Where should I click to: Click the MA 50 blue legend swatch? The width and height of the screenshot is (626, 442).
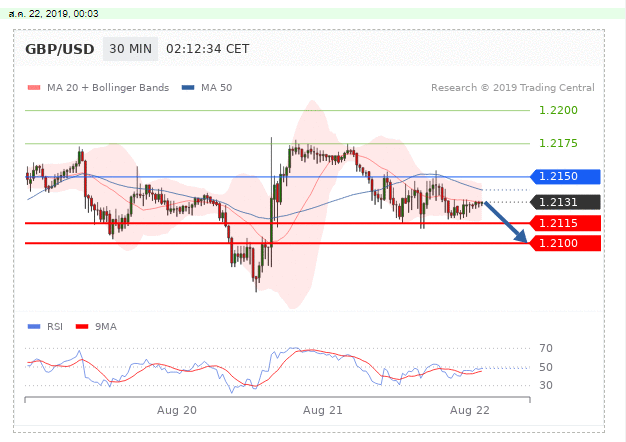(x=188, y=87)
